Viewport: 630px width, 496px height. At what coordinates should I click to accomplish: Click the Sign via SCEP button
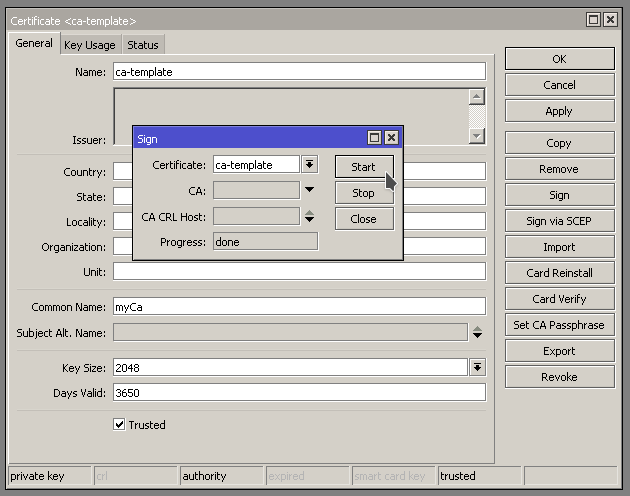click(559, 221)
